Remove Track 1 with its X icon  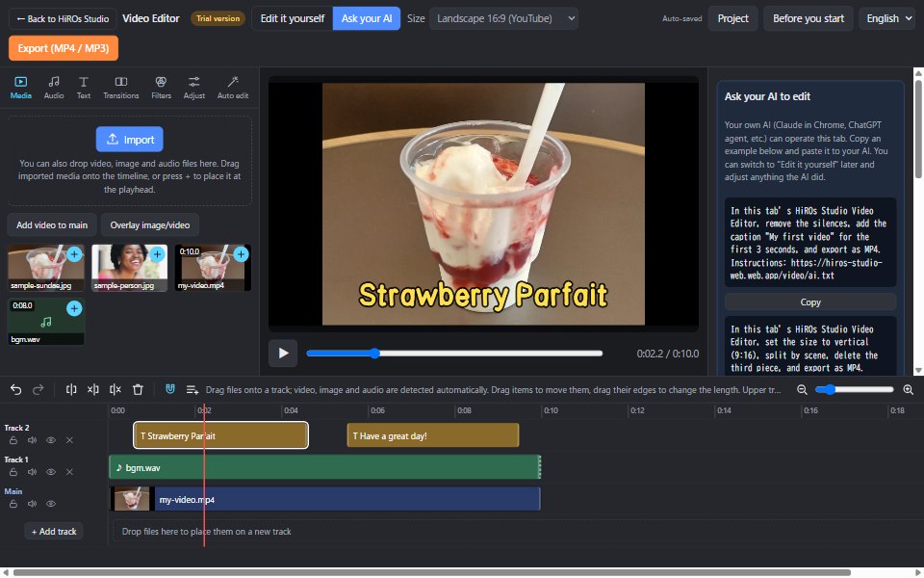click(x=69, y=472)
